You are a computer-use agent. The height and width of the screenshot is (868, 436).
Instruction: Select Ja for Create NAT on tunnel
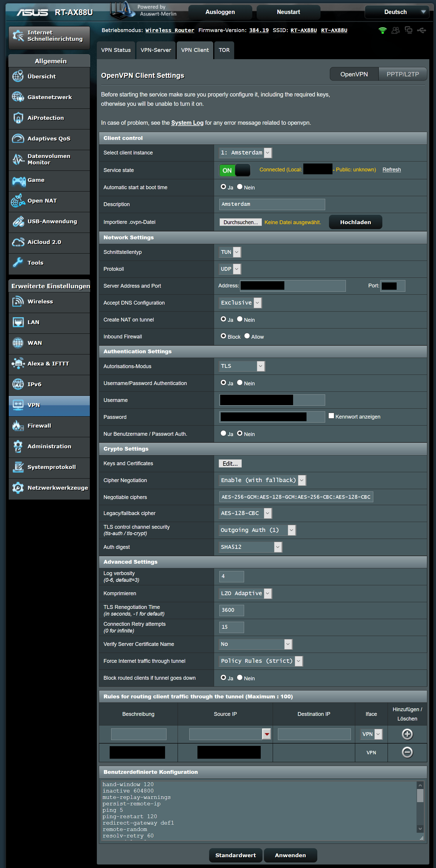coord(223,319)
